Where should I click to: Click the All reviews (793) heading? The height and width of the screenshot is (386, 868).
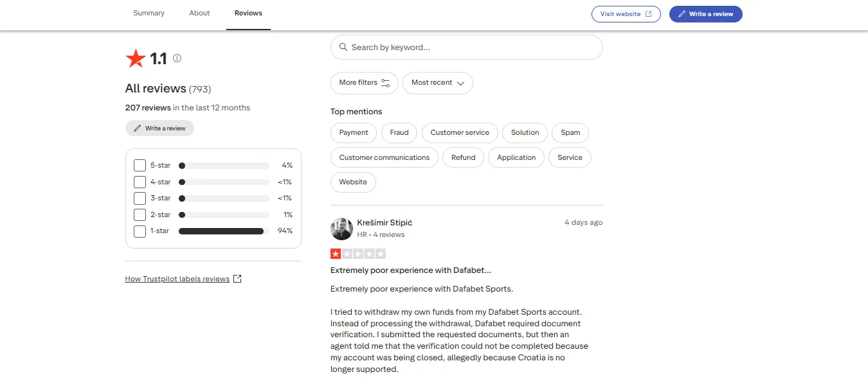coord(168,89)
